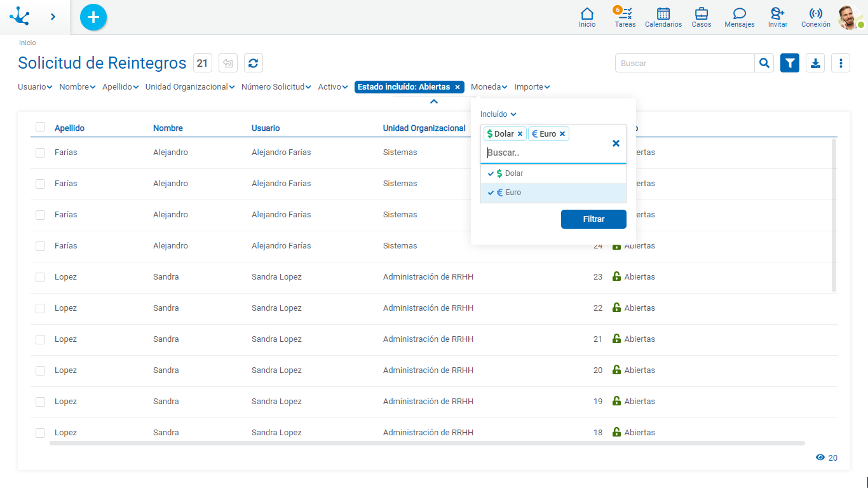
Task: Sort by Nombre column header
Action: (168, 128)
